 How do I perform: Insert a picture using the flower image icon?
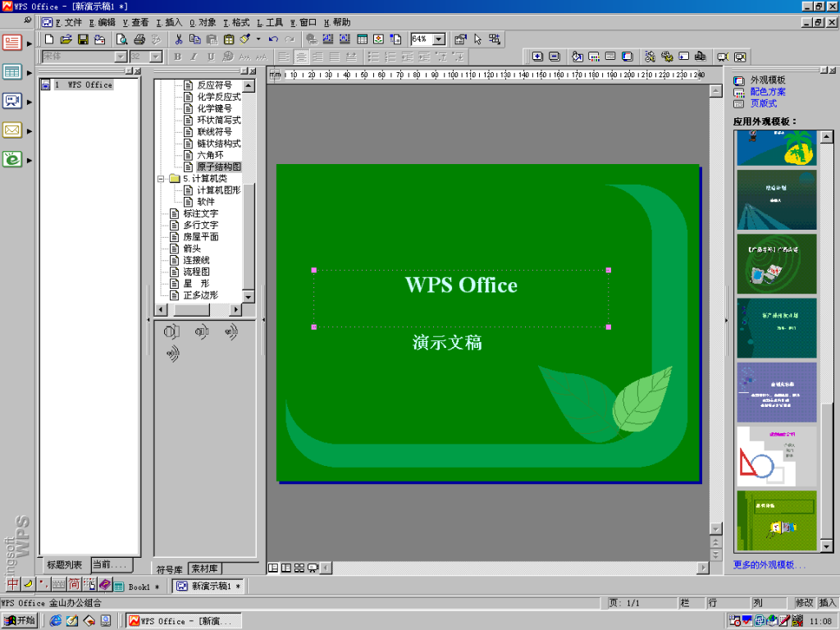coord(379,39)
